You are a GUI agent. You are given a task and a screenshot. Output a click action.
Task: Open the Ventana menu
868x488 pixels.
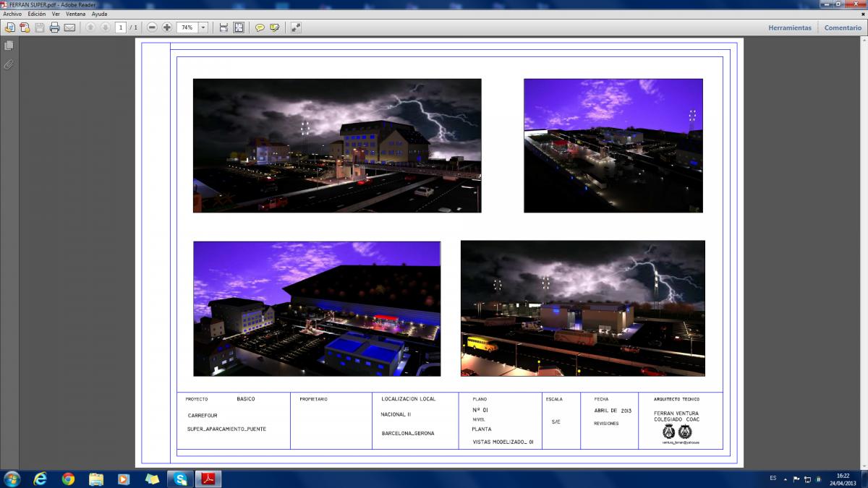(x=75, y=14)
